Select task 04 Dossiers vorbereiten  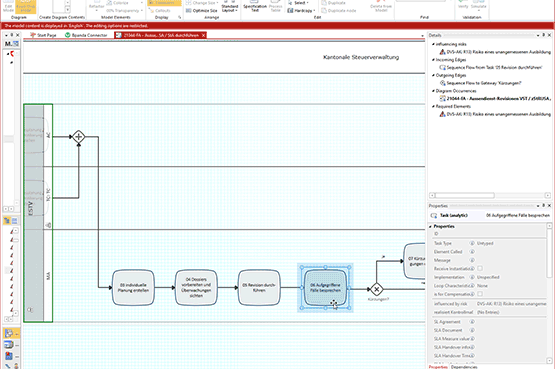pos(196,288)
